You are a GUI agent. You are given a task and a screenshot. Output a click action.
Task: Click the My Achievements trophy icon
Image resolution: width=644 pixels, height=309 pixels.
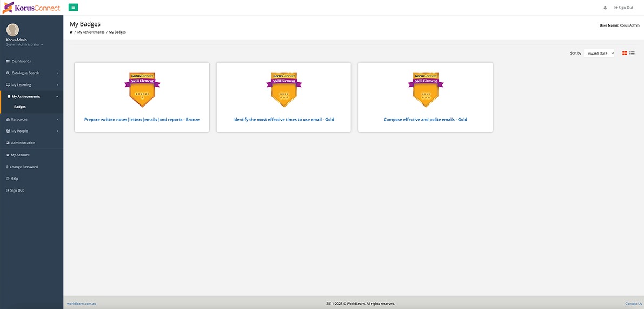pos(9,97)
